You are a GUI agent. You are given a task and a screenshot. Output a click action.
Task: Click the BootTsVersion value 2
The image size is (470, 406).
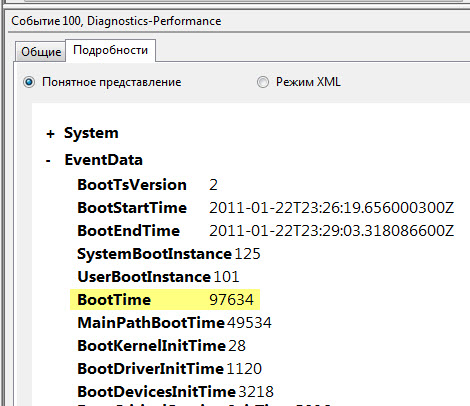[x=213, y=185]
